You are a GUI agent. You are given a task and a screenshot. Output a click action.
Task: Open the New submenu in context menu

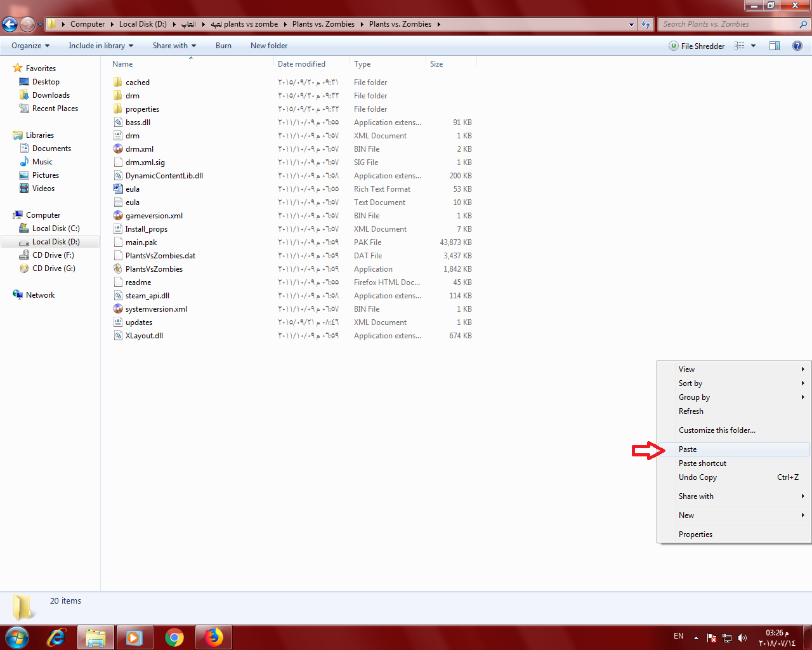click(734, 515)
